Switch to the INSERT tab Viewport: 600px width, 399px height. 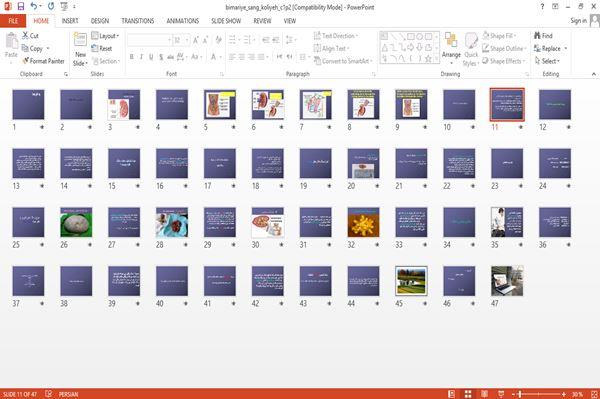pyautogui.click(x=70, y=21)
